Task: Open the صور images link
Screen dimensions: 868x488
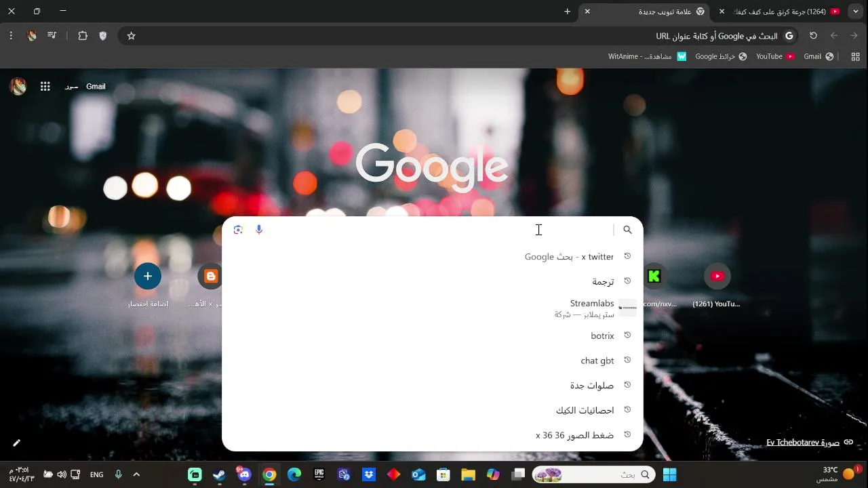Action: point(71,86)
